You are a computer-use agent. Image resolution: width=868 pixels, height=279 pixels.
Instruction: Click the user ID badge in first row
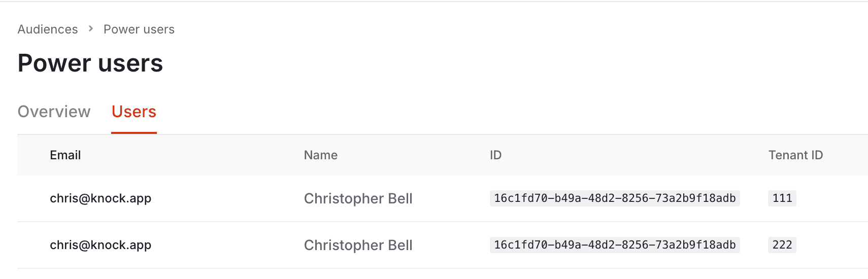point(614,198)
